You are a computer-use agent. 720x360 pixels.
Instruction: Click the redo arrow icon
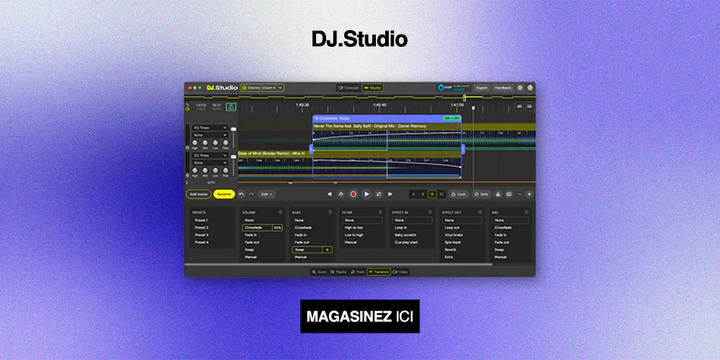pos(251,194)
